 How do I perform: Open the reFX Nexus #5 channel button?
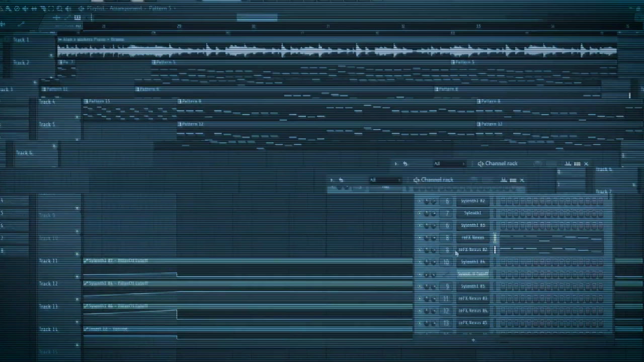tap(473, 323)
